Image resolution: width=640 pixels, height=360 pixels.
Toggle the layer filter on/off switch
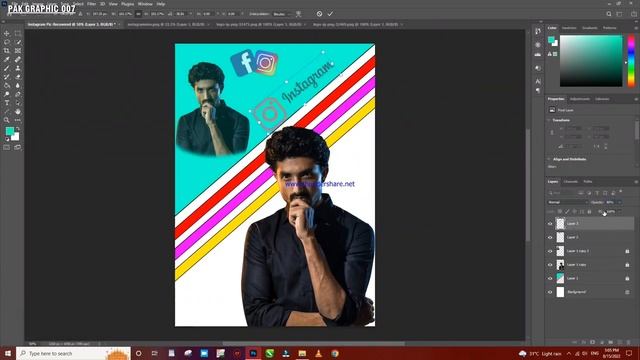tap(620, 191)
